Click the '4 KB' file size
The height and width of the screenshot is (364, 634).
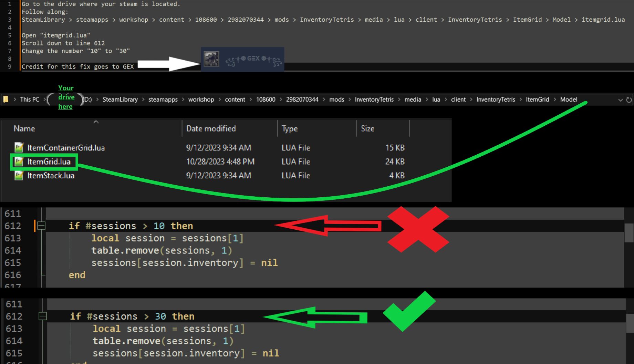(x=397, y=176)
